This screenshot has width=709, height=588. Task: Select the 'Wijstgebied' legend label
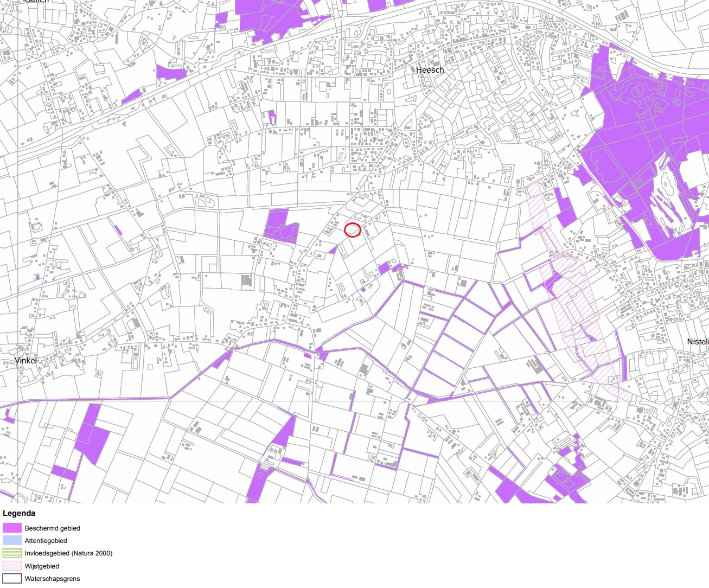[42, 566]
